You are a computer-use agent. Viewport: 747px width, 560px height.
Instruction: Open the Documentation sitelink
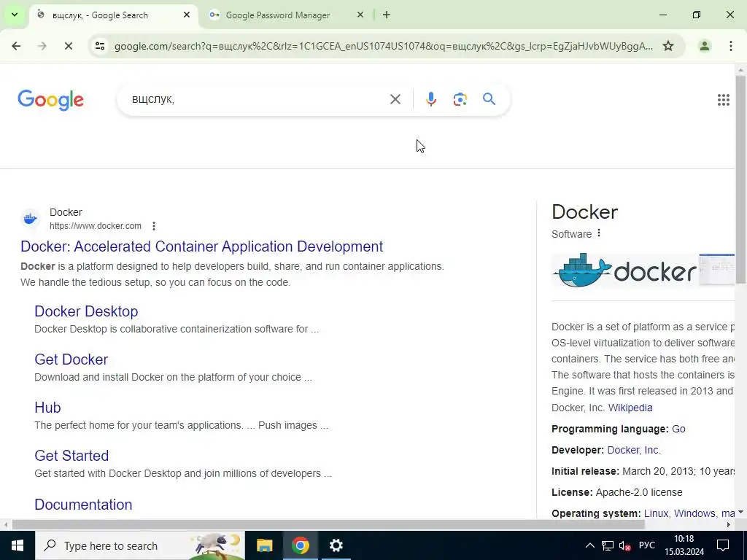[x=83, y=505]
